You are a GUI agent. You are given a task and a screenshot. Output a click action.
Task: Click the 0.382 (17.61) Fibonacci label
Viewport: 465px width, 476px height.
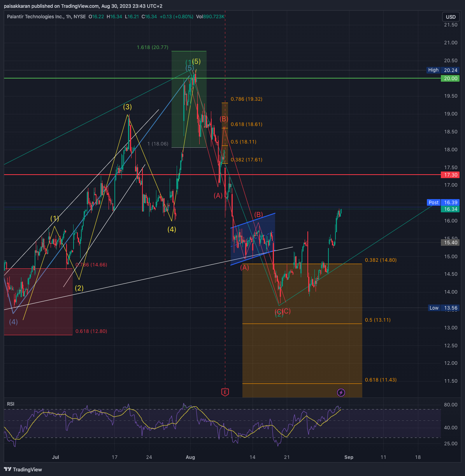click(246, 160)
